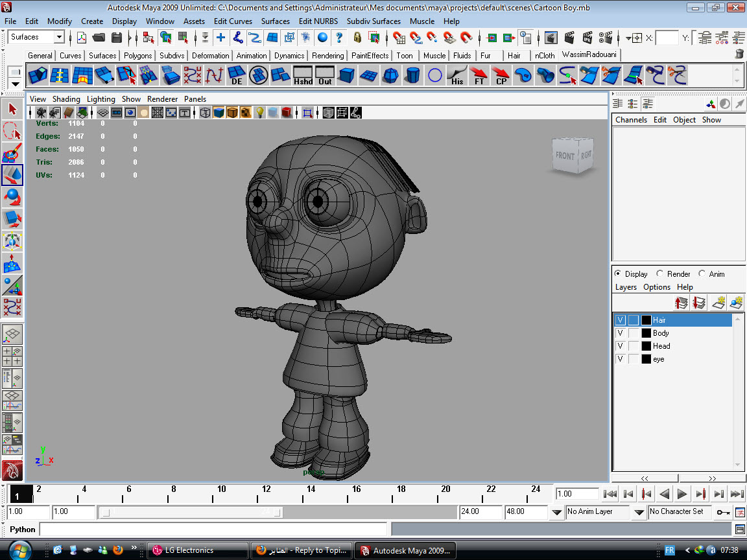Switch to the WassimRadouani shelf tab
The height and width of the screenshot is (560, 747).
pyautogui.click(x=589, y=54)
